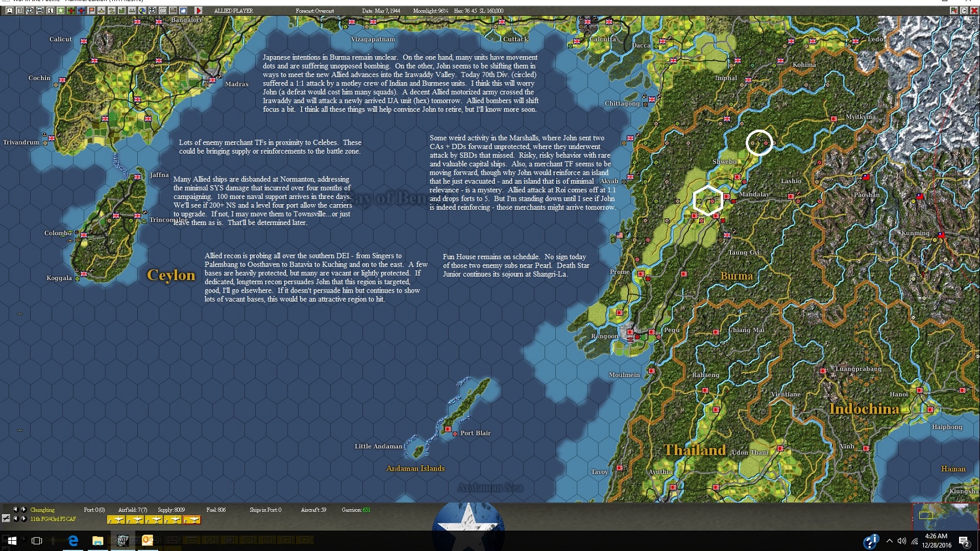Click the Forecast: Overcast text

[x=315, y=11]
